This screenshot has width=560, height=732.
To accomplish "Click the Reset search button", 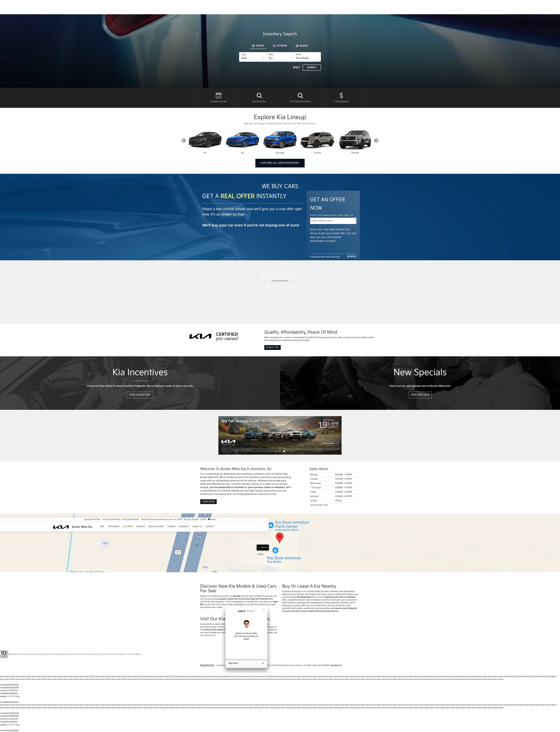I will pyautogui.click(x=296, y=67).
